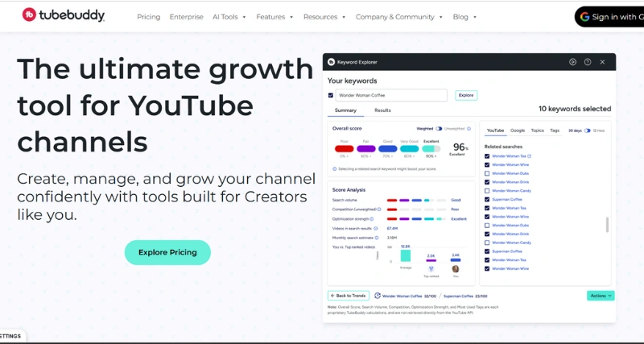Screen dimensions: 644x344
Task: Click the blue Good score pill
Action: click(x=388, y=149)
